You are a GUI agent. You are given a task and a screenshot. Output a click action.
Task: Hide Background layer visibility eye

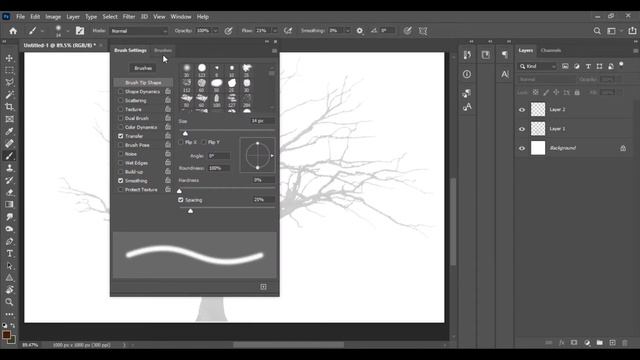coord(522,148)
